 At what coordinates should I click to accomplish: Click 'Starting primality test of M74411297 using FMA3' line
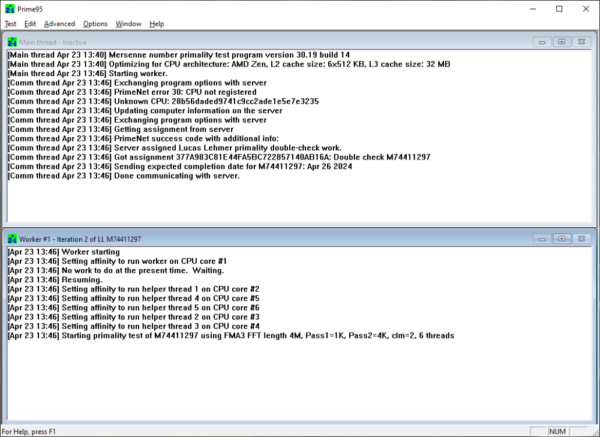click(231, 336)
